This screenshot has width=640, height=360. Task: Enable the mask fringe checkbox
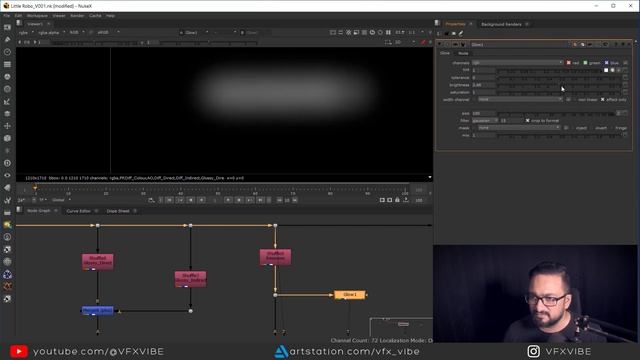click(612, 128)
